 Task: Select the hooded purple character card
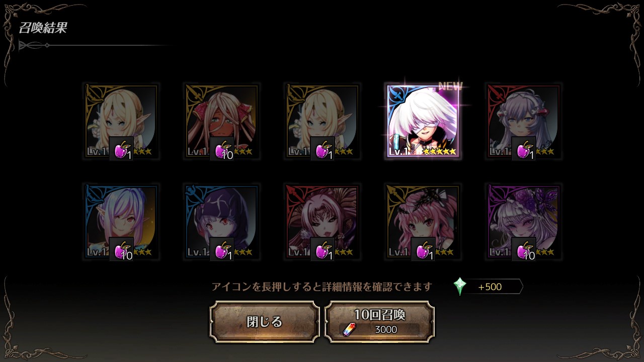coord(222,222)
